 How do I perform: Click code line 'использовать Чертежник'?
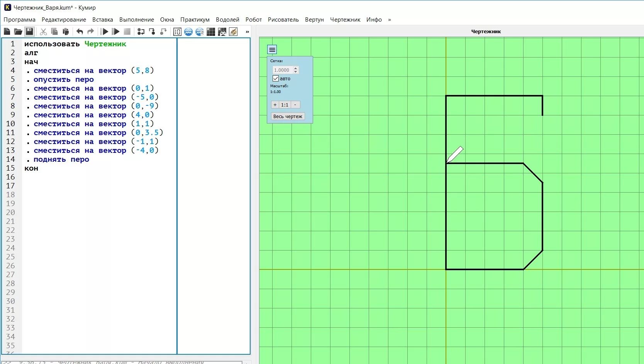pos(75,44)
